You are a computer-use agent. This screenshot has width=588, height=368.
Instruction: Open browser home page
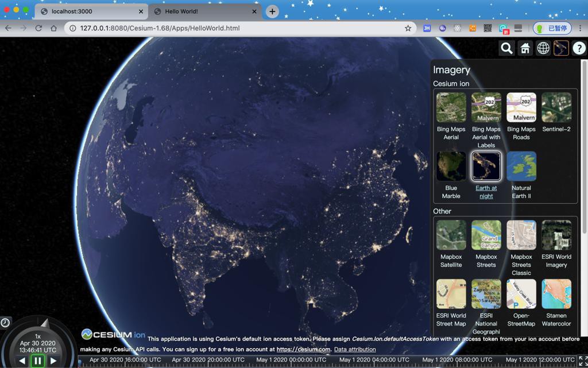[53, 28]
